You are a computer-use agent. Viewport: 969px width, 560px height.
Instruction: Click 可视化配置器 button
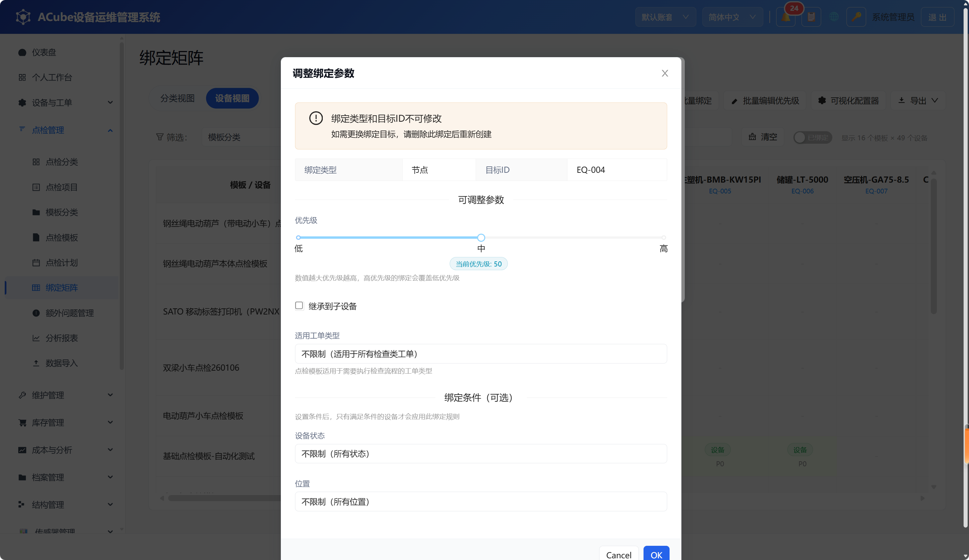(848, 101)
